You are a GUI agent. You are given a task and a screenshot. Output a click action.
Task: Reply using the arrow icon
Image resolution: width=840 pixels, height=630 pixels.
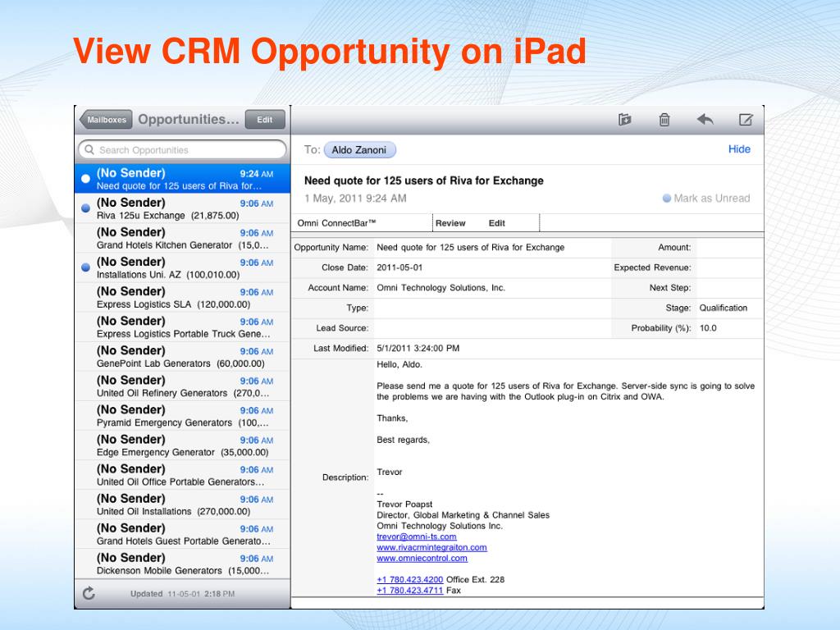click(x=705, y=120)
